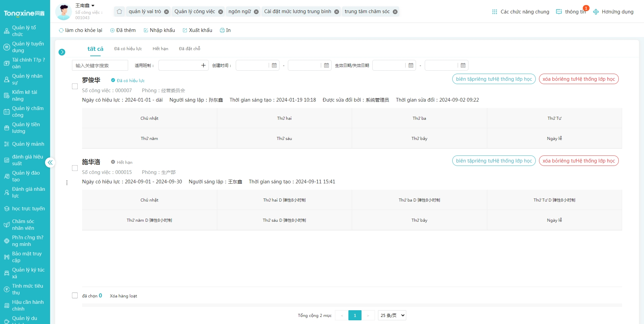Close the 'ngôn ngữ' tab

(x=256, y=12)
